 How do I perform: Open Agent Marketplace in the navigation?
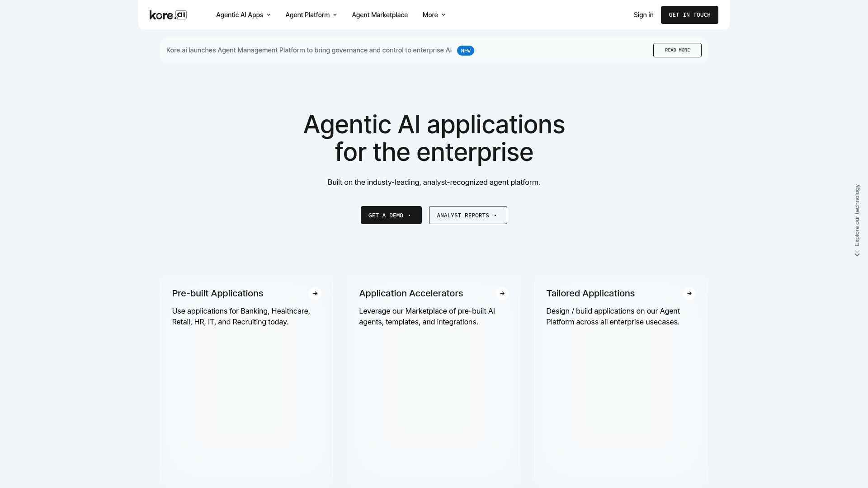(380, 15)
